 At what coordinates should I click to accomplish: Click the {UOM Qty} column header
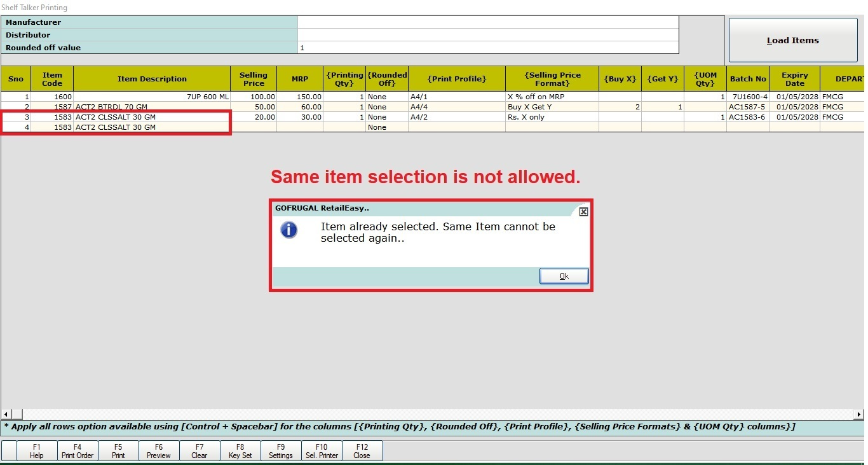(705, 79)
